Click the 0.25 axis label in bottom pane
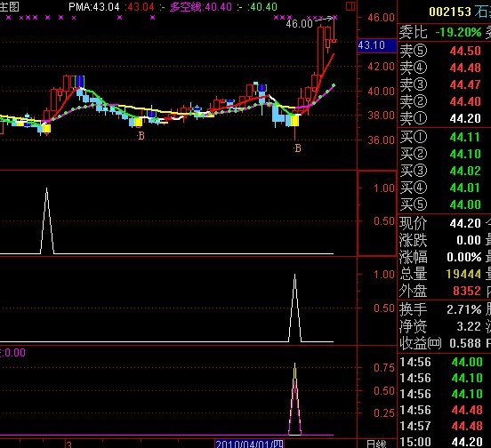491x448 pixels. [384, 413]
